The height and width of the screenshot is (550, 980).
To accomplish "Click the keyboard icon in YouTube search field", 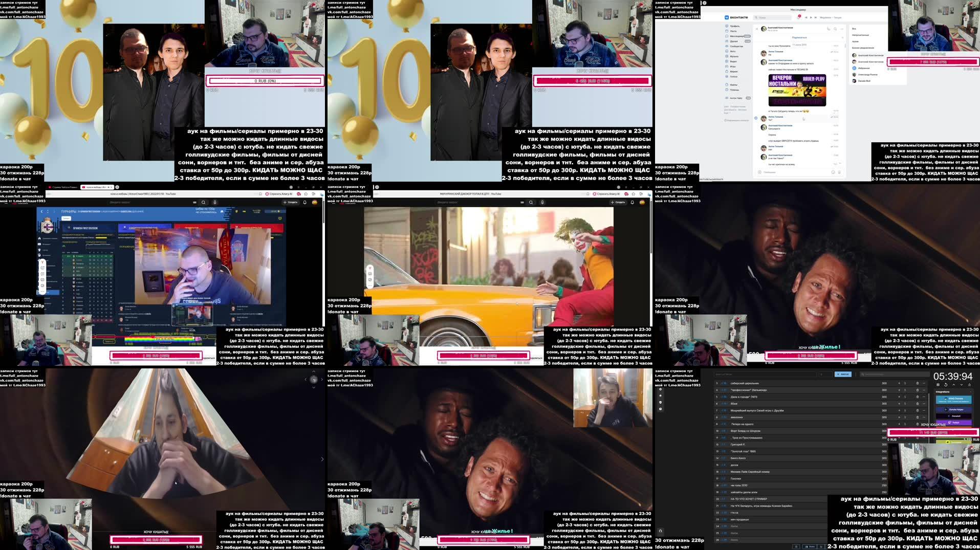I will click(522, 202).
